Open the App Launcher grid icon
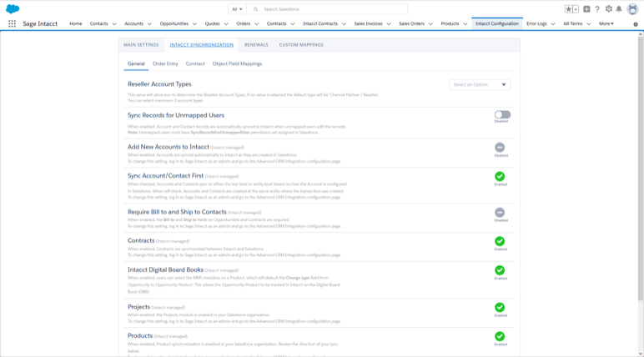The image size is (644, 357). (12, 24)
